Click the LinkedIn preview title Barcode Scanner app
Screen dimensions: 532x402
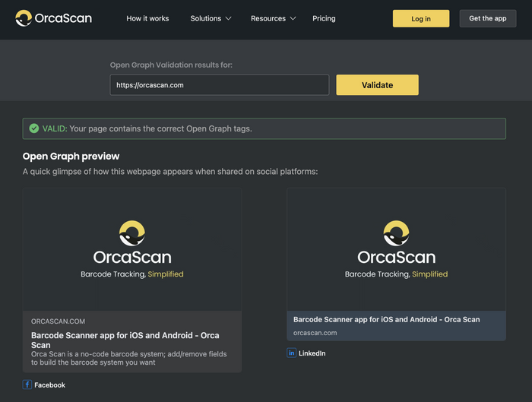(386, 319)
